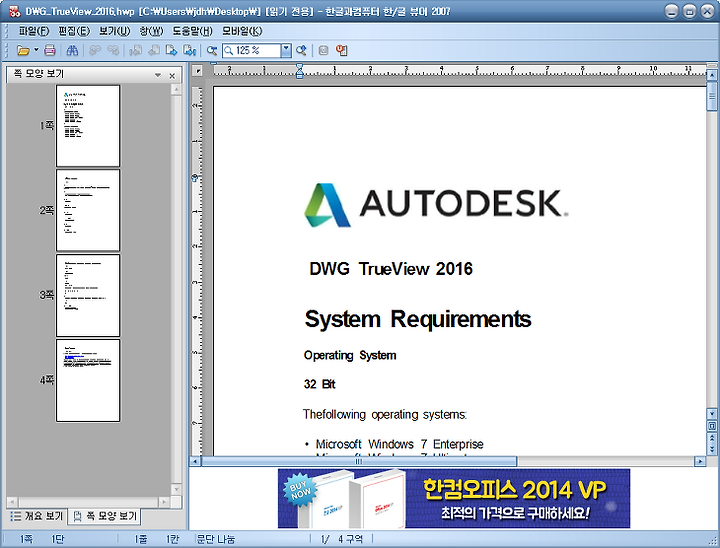Click the 125 % zoom input field

click(251, 50)
